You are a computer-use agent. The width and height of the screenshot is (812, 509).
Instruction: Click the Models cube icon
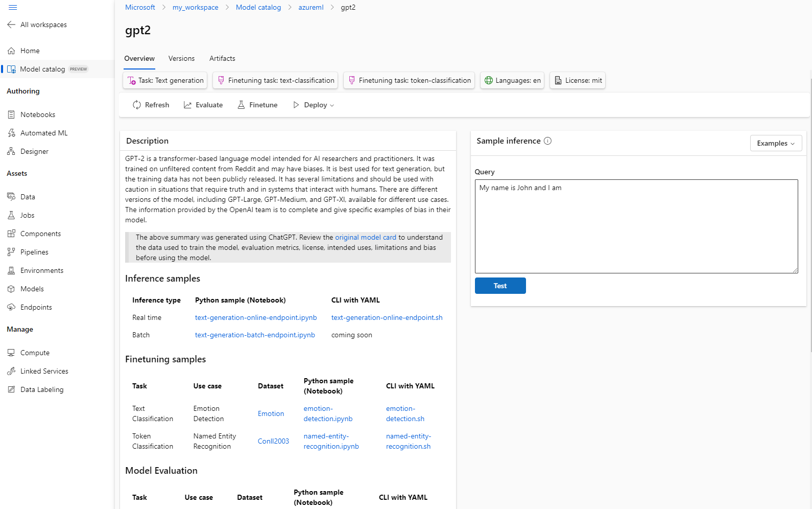pos(11,289)
